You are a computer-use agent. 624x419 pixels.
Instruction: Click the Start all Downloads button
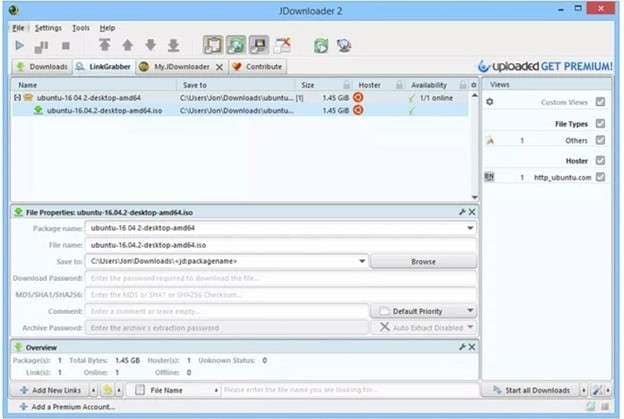[x=532, y=390]
